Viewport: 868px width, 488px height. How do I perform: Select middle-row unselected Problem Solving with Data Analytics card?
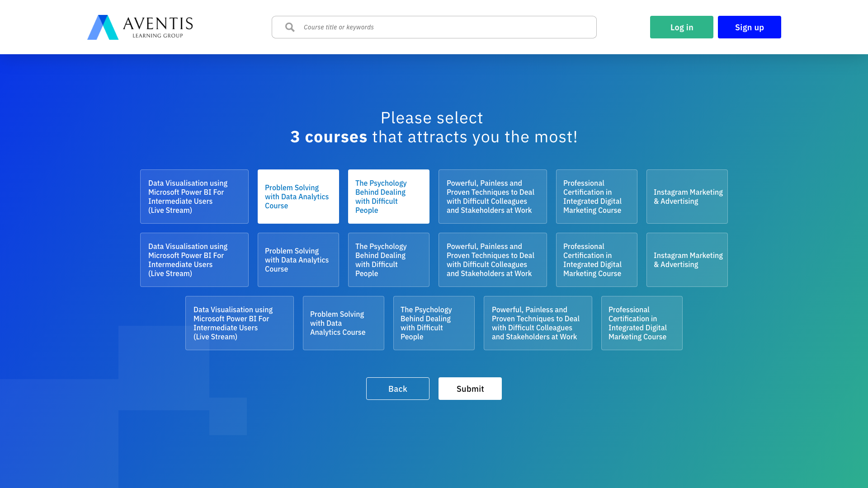point(298,260)
